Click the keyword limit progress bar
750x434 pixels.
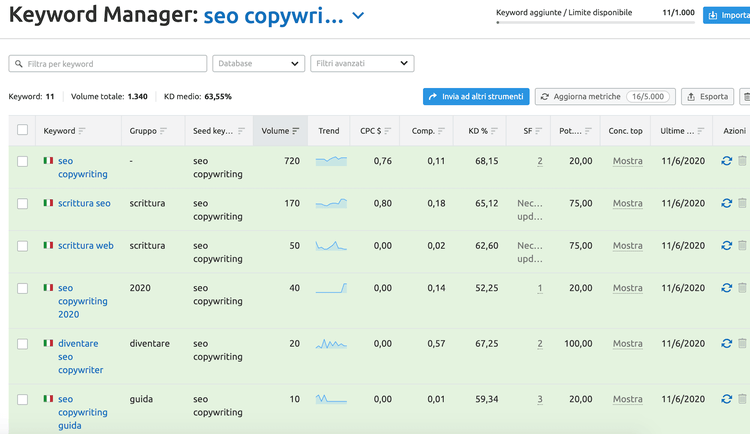point(595,22)
